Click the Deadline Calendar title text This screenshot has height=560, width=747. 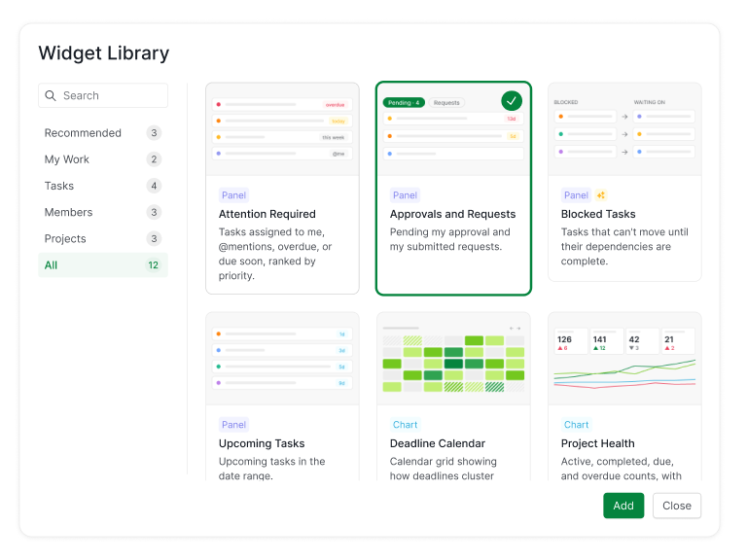(438, 443)
